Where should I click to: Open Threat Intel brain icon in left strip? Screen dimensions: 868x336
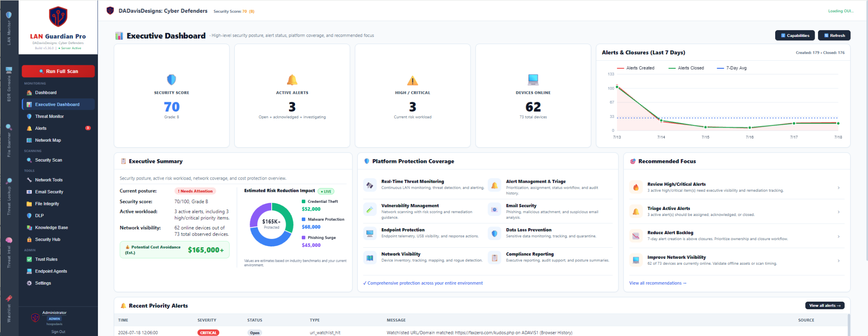click(9, 240)
